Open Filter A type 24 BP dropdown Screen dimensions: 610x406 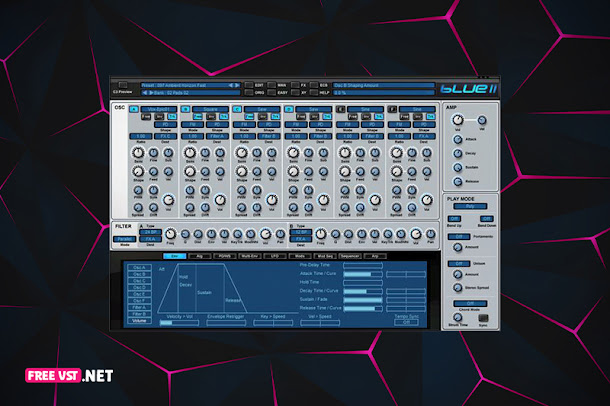[x=150, y=232]
